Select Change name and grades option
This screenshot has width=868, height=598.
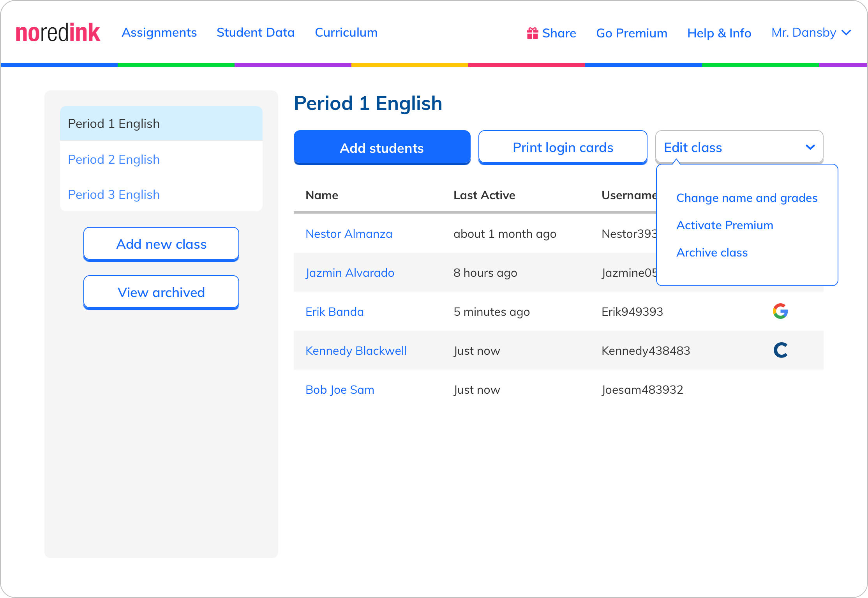(746, 198)
